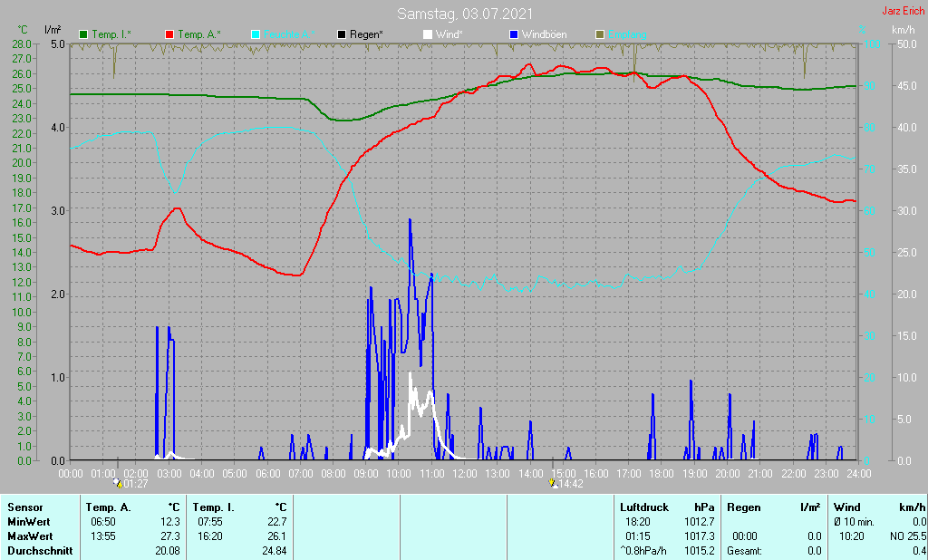Image resolution: width=928 pixels, height=560 pixels.
Task: Click the Jarz Erich author label
Action: click(904, 11)
